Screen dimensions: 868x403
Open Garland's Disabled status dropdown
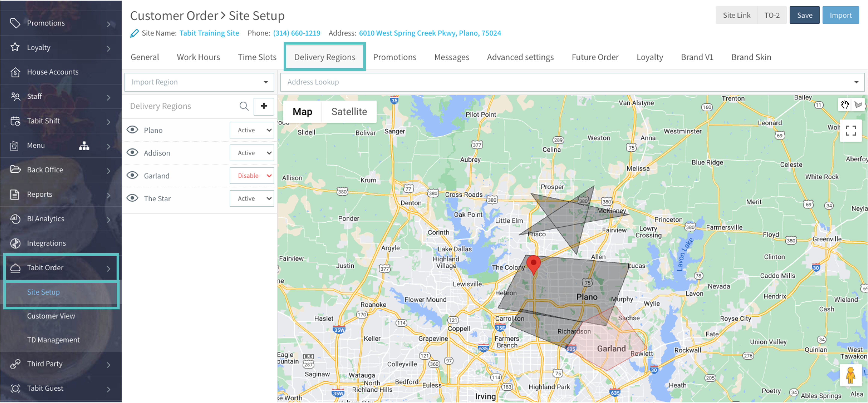(x=252, y=175)
